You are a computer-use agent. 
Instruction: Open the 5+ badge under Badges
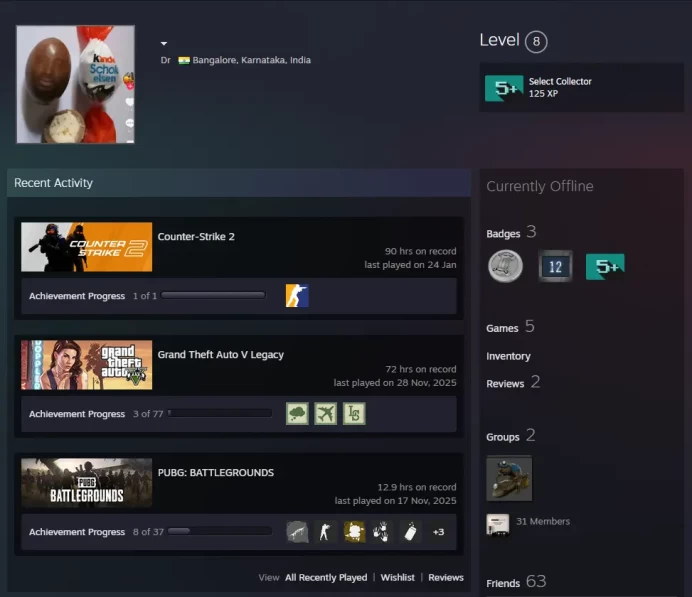pyautogui.click(x=605, y=267)
